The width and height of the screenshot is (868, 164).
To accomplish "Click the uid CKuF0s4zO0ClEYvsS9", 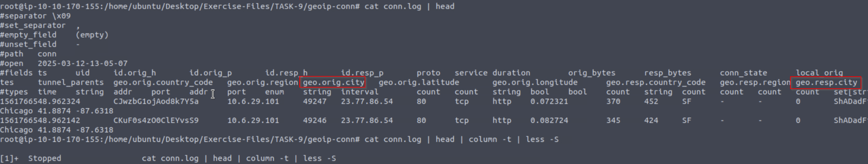I will pos(156,121).
